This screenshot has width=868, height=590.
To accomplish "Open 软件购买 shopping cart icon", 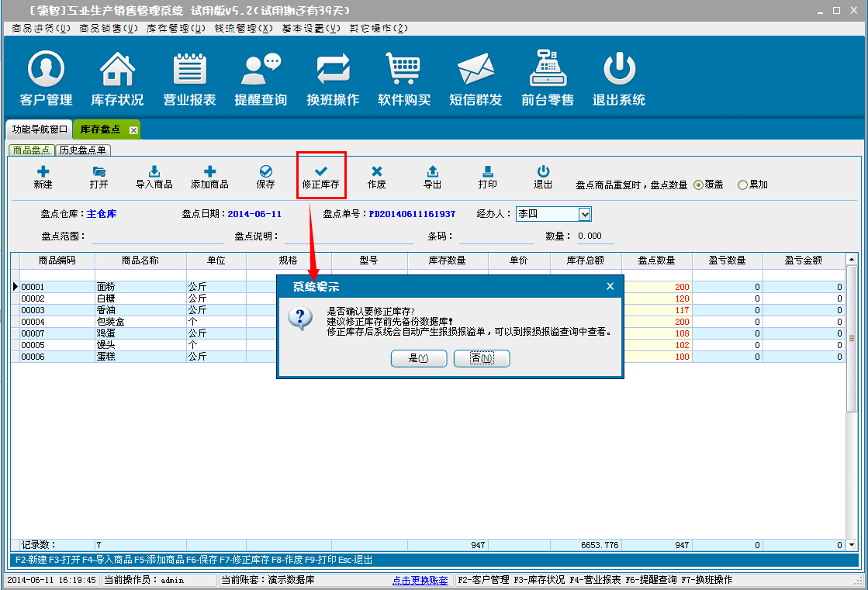I will (x=404, y=70).
